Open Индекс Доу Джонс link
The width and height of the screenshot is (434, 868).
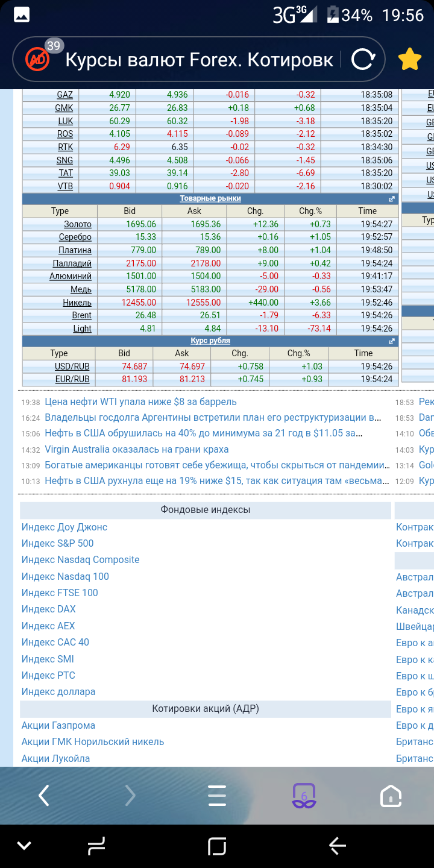click(64, 527)
